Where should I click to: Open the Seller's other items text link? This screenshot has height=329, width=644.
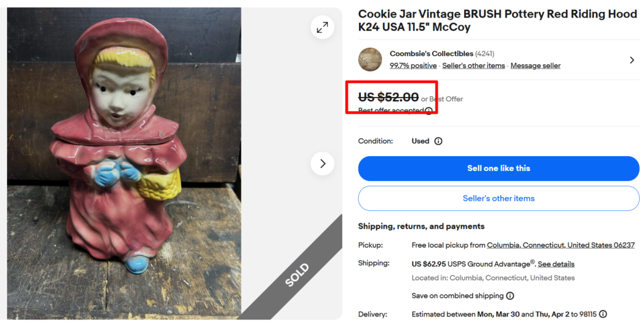coord(474,65)
